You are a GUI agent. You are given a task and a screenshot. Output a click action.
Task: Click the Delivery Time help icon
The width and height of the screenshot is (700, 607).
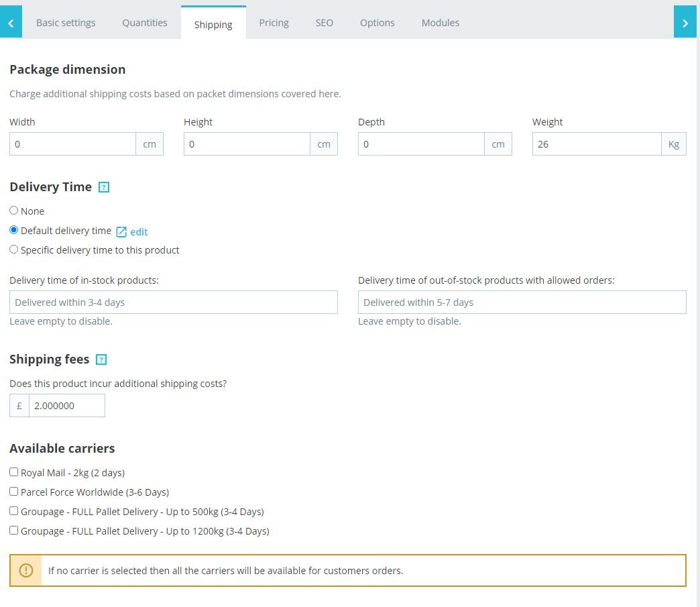[x=103, y=187]
